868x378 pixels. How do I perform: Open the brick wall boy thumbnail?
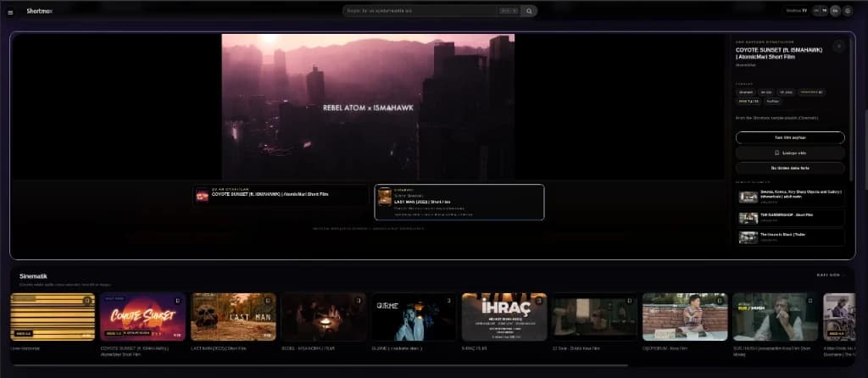685,317
